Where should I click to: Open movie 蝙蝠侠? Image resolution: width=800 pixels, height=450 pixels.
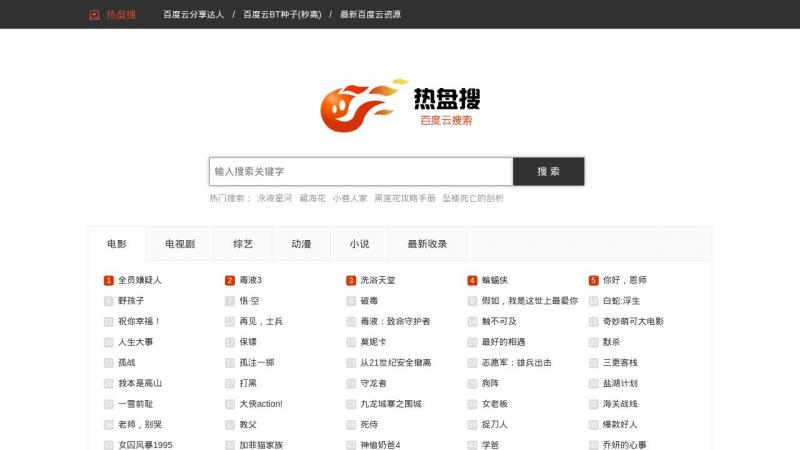point(494,280)
